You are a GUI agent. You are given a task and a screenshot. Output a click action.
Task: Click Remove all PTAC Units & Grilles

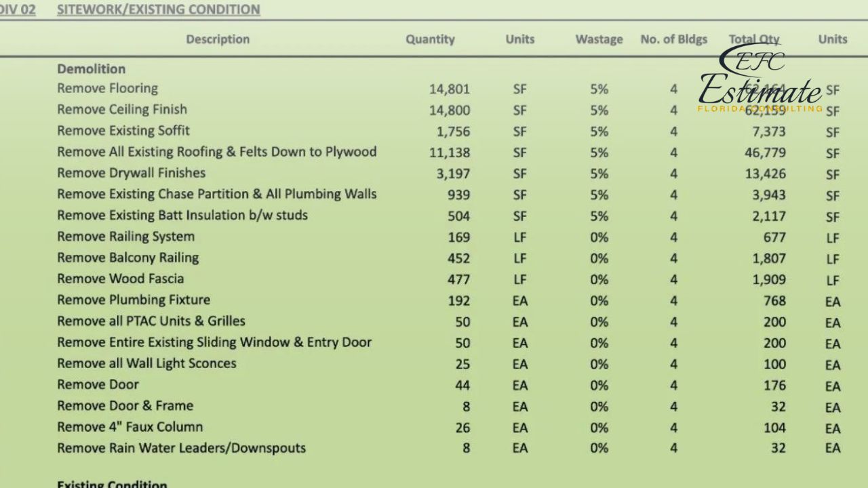click(x=151, y=321)
